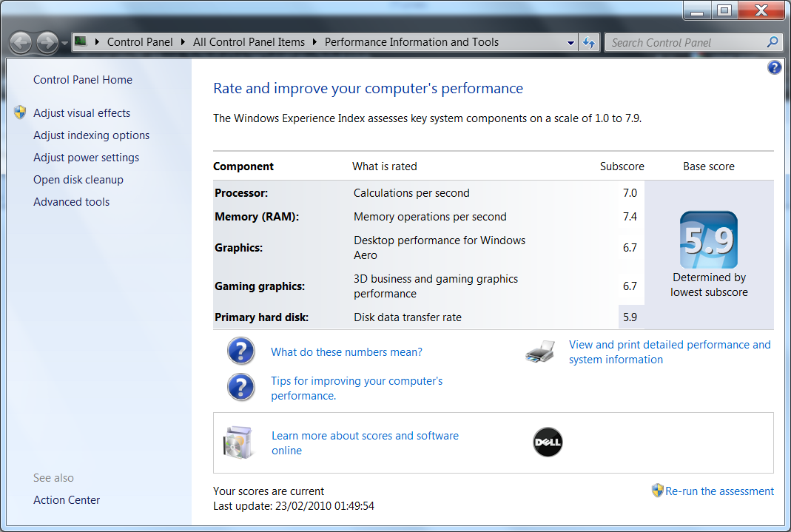Open the recent pages dropdown next to Forward
This screenshot has width=791, height=532.
[x=64, y=44]
